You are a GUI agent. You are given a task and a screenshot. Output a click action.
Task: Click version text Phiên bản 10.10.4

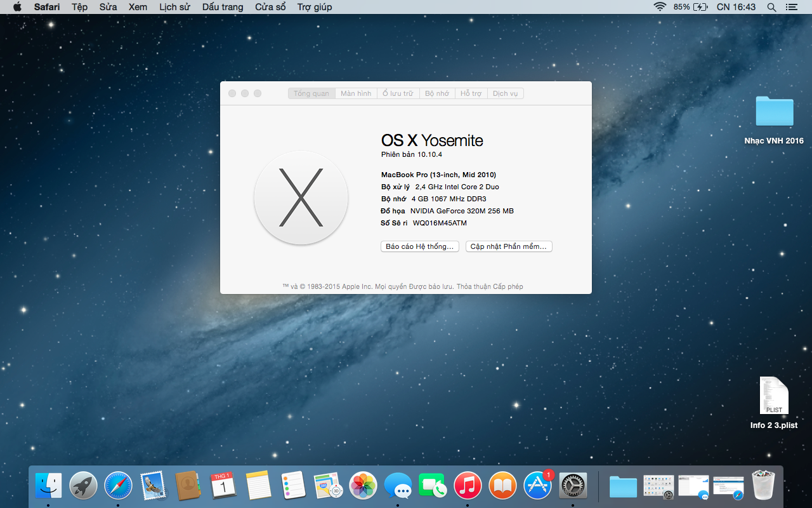coord(412,154)
